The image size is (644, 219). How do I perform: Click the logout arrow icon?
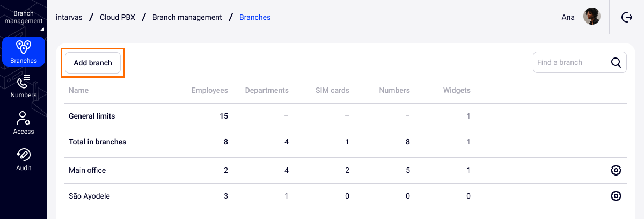[627, 17]
